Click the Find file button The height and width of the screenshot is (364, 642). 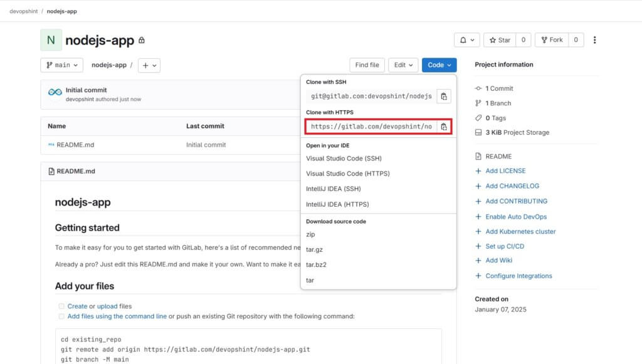367,65
